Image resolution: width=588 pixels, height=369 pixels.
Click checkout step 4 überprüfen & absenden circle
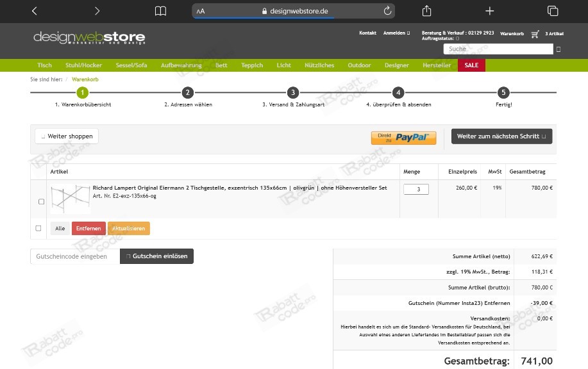398,92
